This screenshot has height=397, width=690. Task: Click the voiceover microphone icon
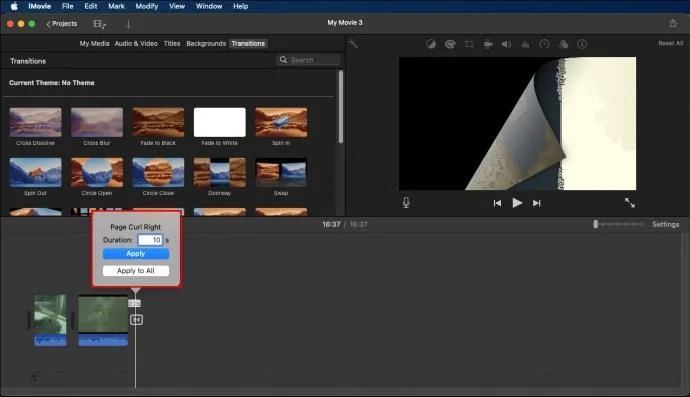pyautogui.click(x=406, y=202)
